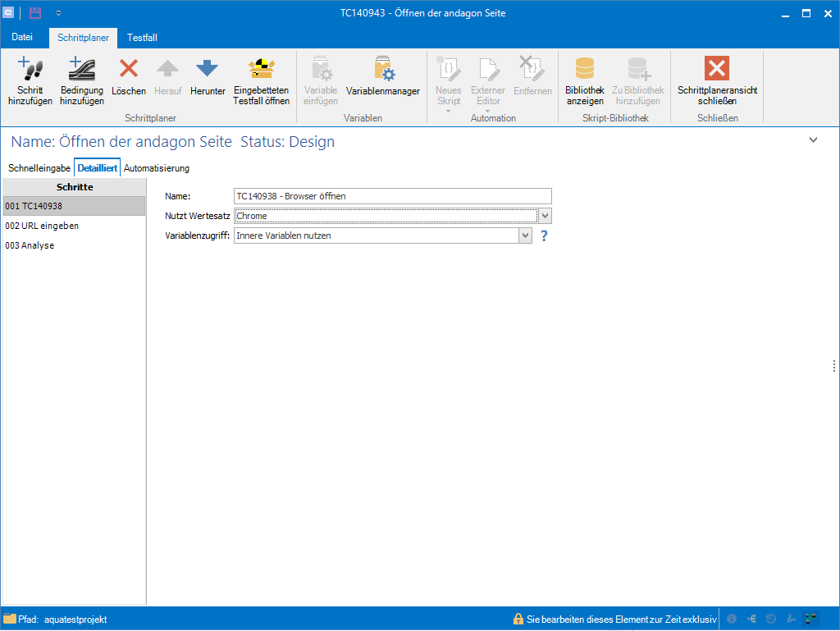Screen dimensions: 840x631
Task: Select step 002 URL eingeben
Action: click(42, 226)
